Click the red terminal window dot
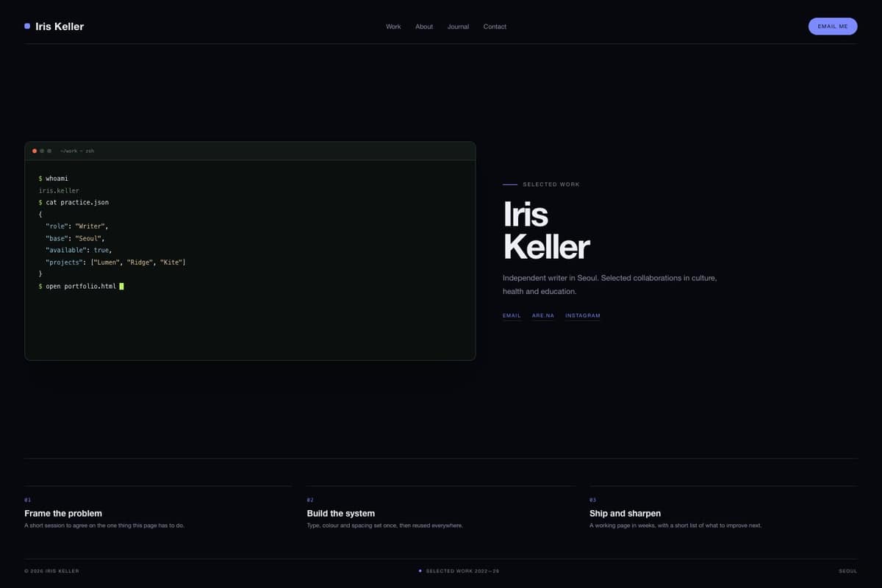The image size is (882, 588). (x=35, y=151)
